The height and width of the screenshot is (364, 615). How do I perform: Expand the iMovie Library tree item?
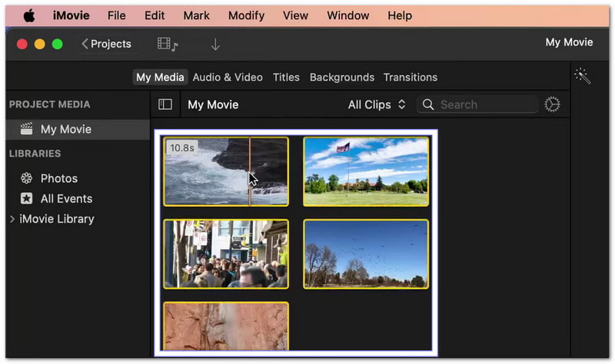12,219
